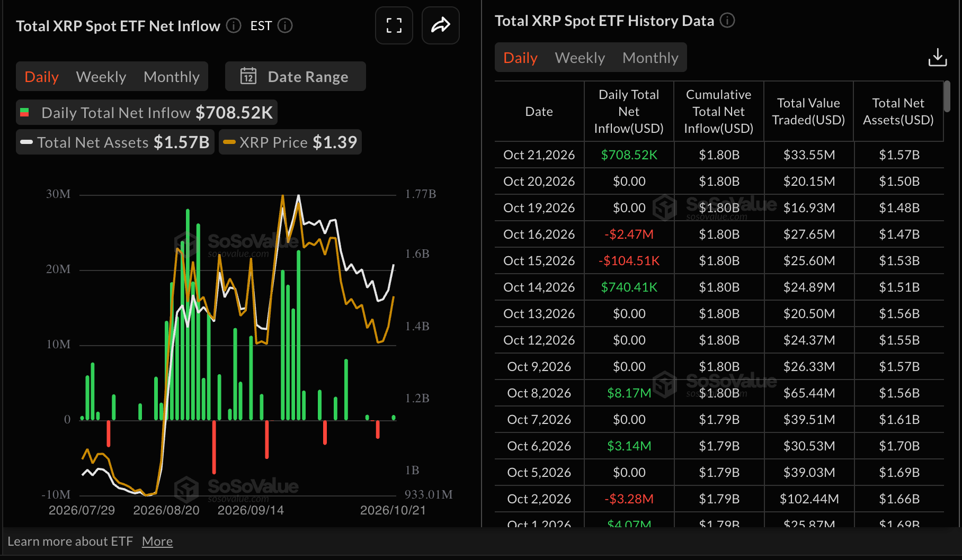Open the Date Range picker
962x560 pixels.
tap(295, 76)
